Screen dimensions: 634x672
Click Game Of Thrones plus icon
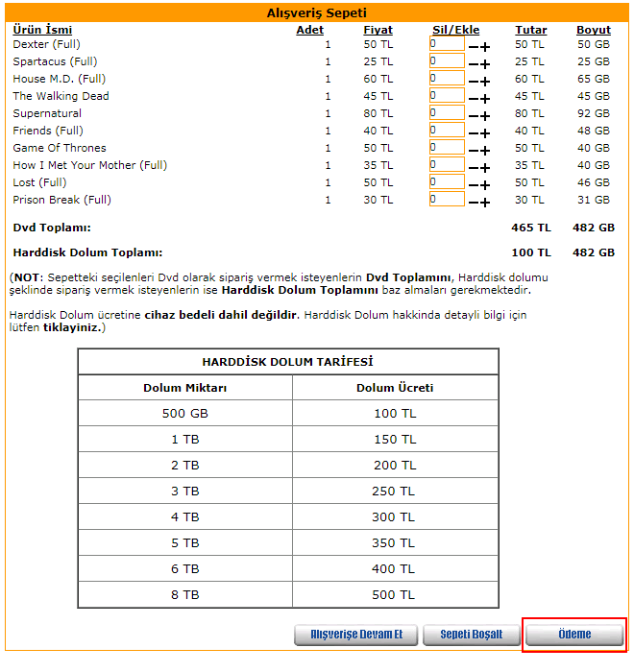point(485,151)
